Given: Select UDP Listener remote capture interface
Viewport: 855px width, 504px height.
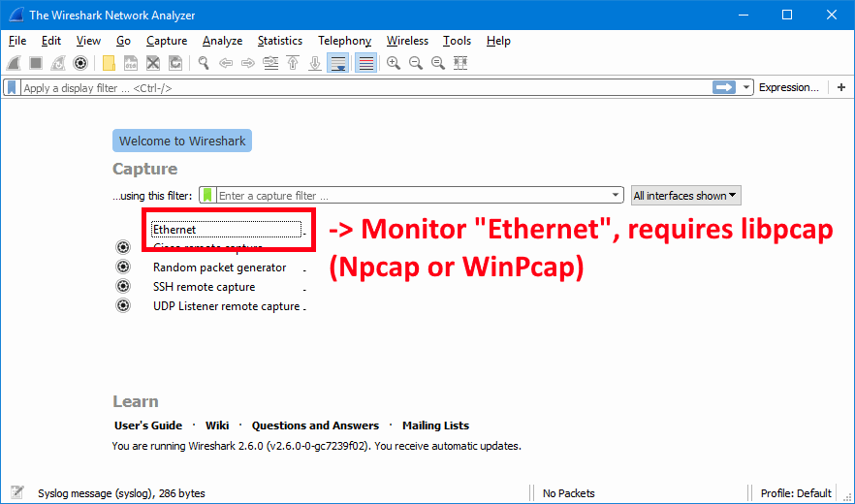Looking at the screenshot, I should pyautogui.click(x=226, y=306).
